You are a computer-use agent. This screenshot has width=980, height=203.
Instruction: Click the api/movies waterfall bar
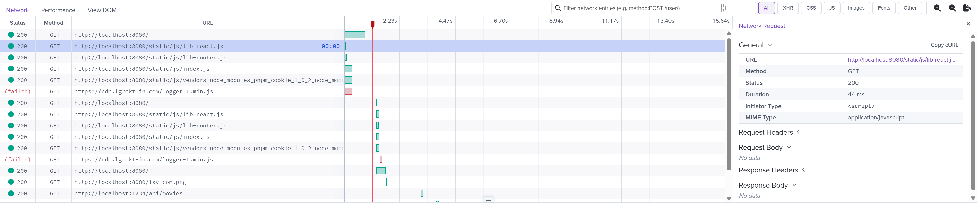pyautogui.click(x=422, y=193)
